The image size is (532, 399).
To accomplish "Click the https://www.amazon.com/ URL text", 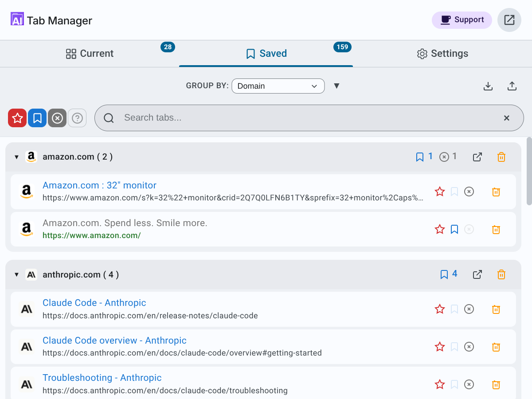I will [x=92, y=235].
